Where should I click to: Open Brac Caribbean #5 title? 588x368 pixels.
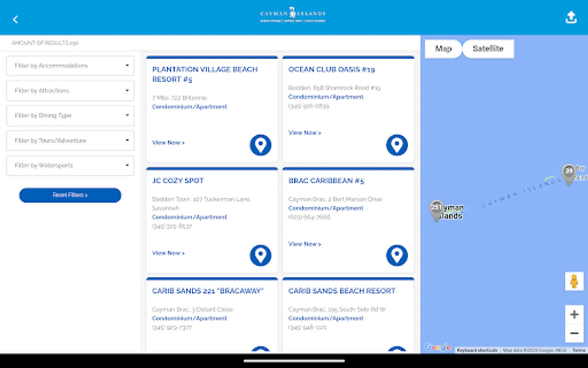click(x=326, y=181)
